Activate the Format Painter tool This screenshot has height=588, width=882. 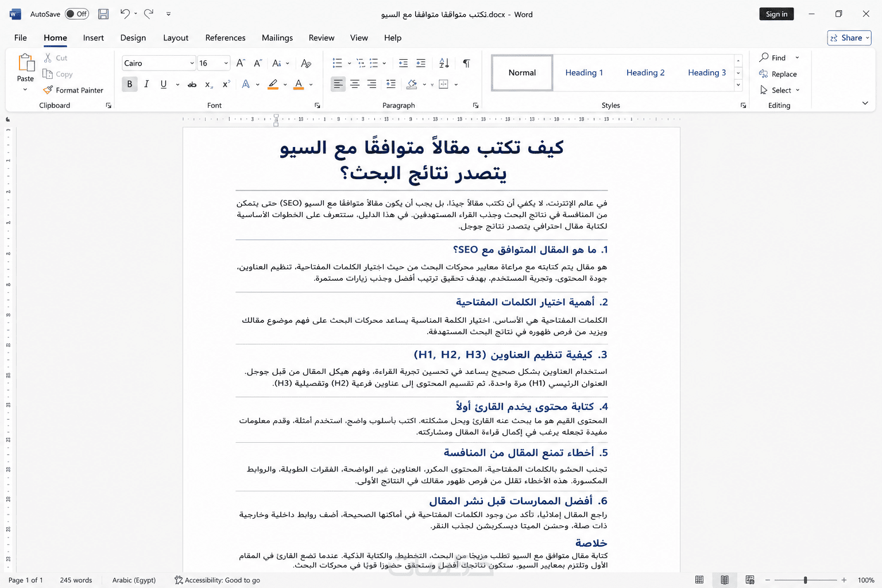[x=73, y=90]
